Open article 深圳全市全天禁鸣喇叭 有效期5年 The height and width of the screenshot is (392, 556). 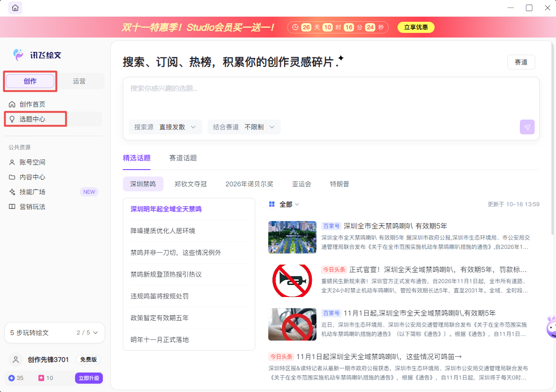pos(395,226)
